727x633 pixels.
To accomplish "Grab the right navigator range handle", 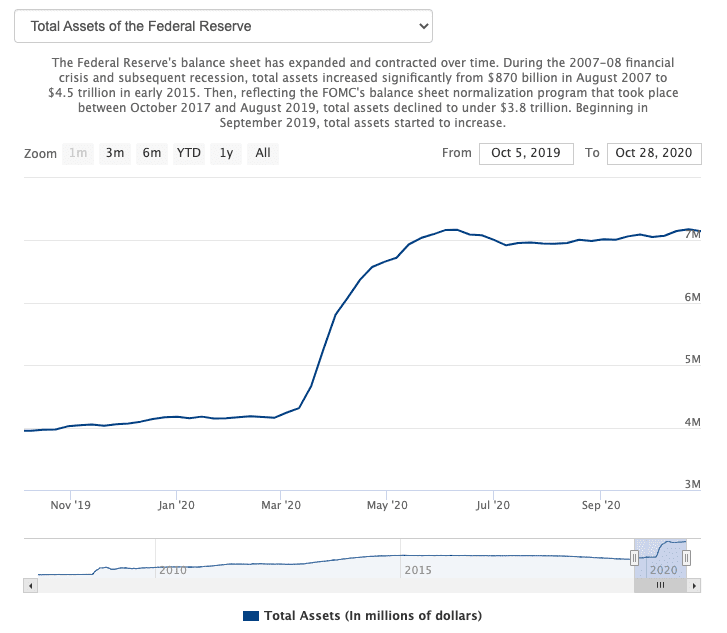I will 687,558.
